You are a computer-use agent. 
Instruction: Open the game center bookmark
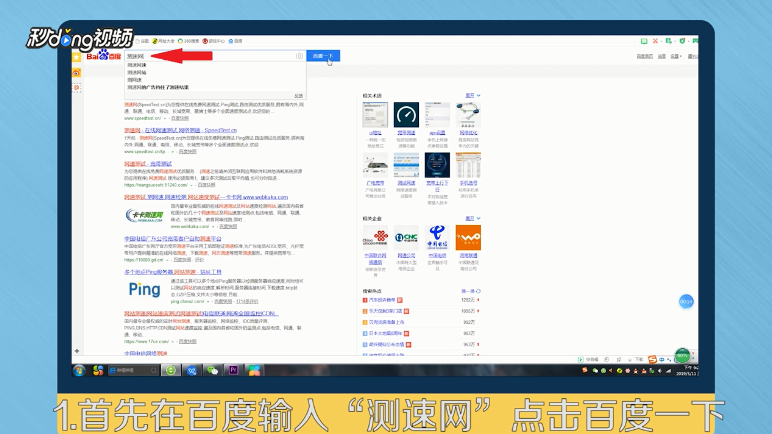[214, 41]
